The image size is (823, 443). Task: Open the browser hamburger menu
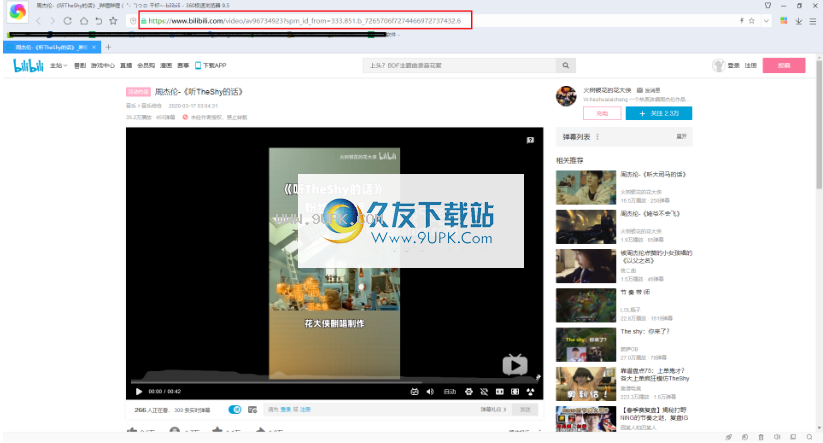(x=813, y=21)
